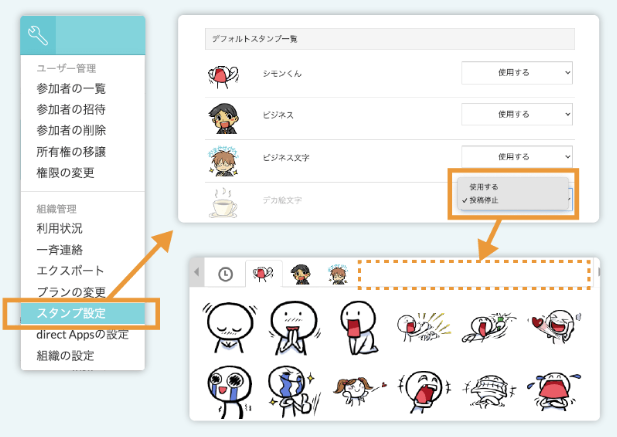Click the ビジネス stamp set thumbnail
This screenshot has width=617, height=437.
click(223, 118)
